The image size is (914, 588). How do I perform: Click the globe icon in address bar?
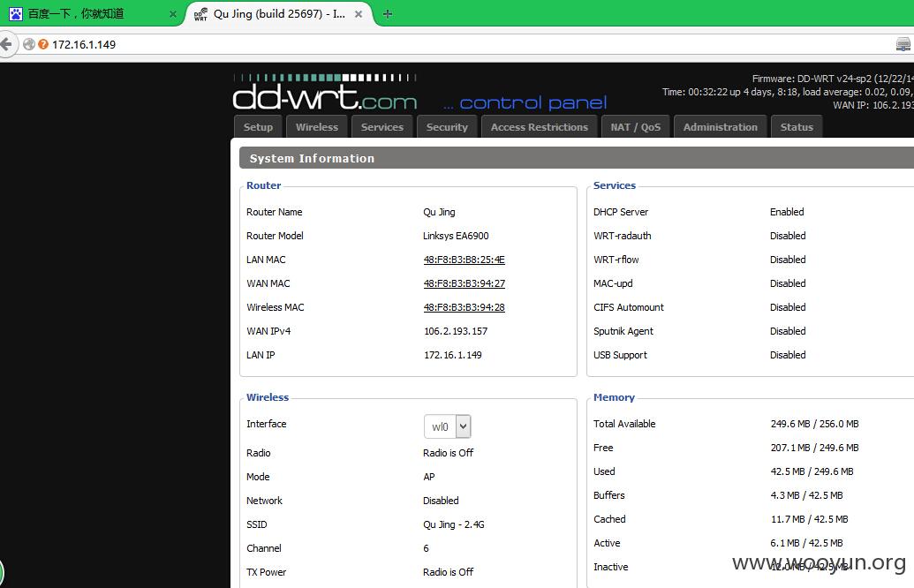pos(29,44)
